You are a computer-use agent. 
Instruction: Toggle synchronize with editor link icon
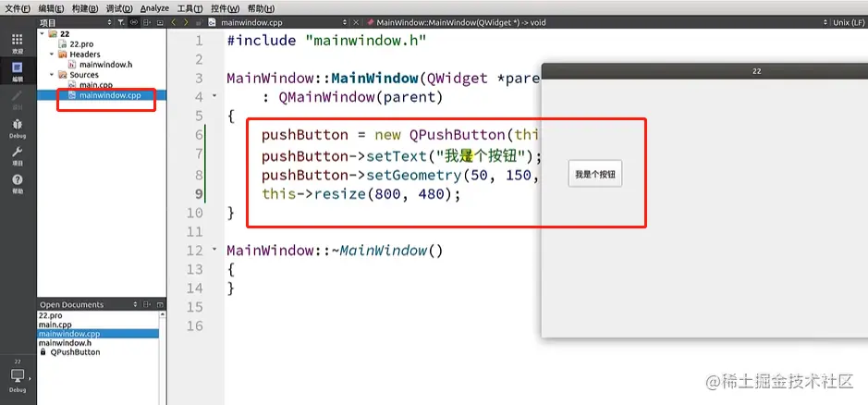133,23
